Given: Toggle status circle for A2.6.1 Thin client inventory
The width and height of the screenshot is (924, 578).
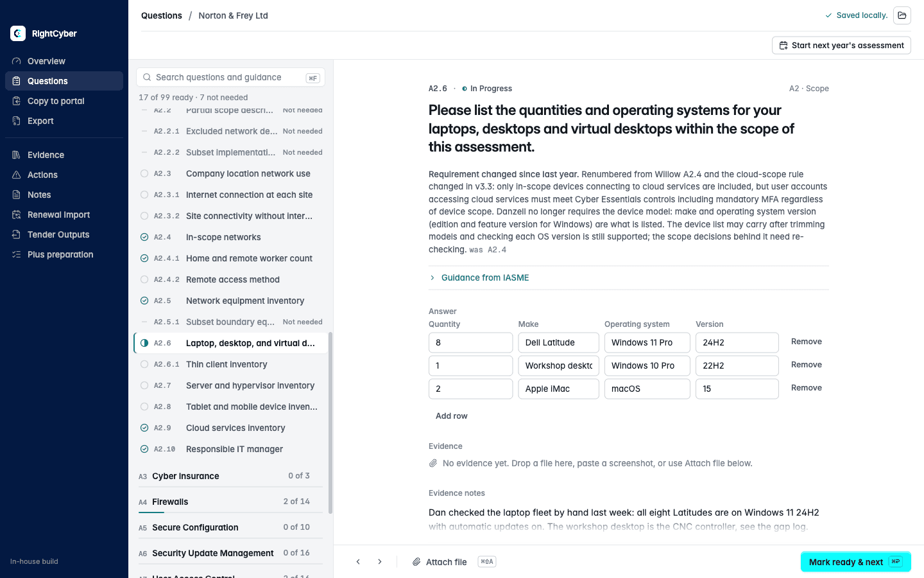Looking at the screenshot, I should [144, 364].
